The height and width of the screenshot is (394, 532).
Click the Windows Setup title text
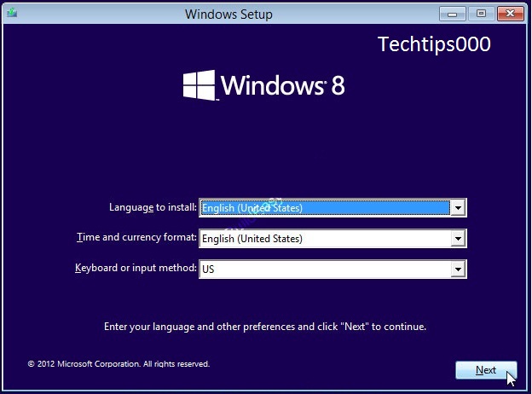228,14
